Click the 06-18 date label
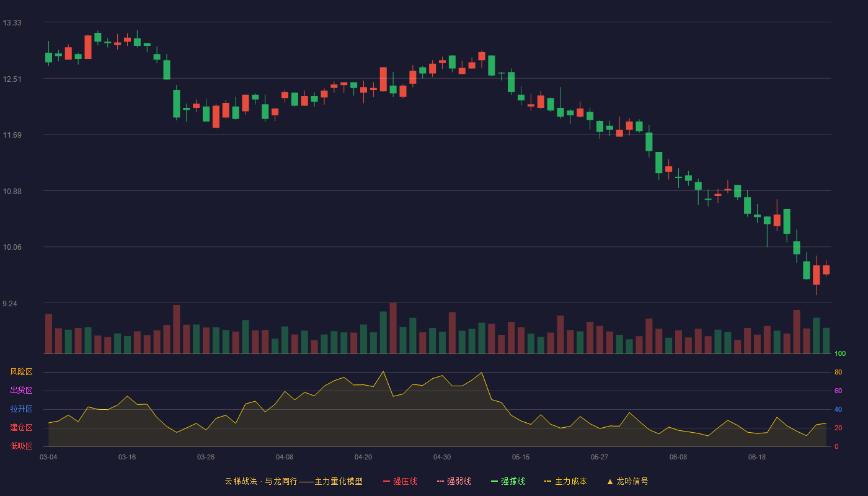This screenshot has height=496, width=868. click(x=757, y=457)
